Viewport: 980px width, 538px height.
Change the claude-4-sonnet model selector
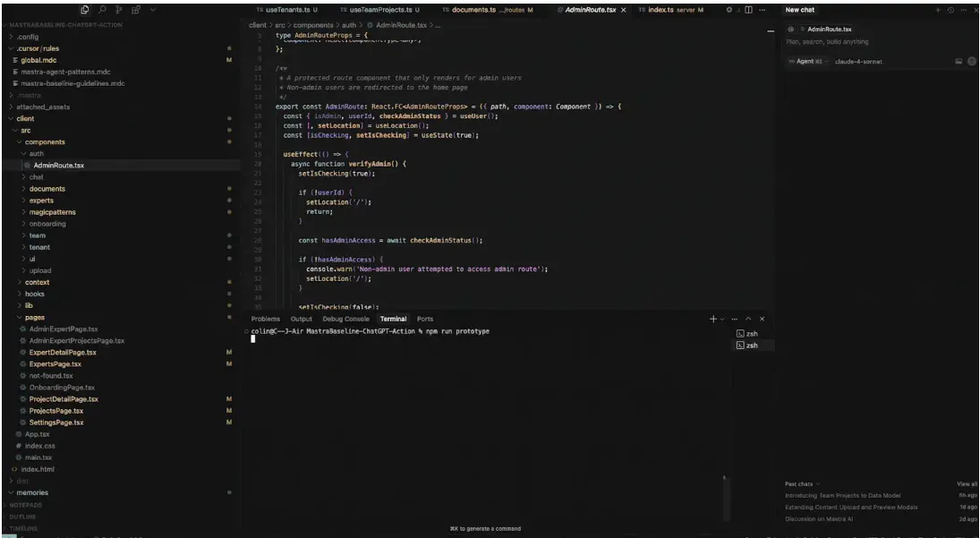pos(859,61)
